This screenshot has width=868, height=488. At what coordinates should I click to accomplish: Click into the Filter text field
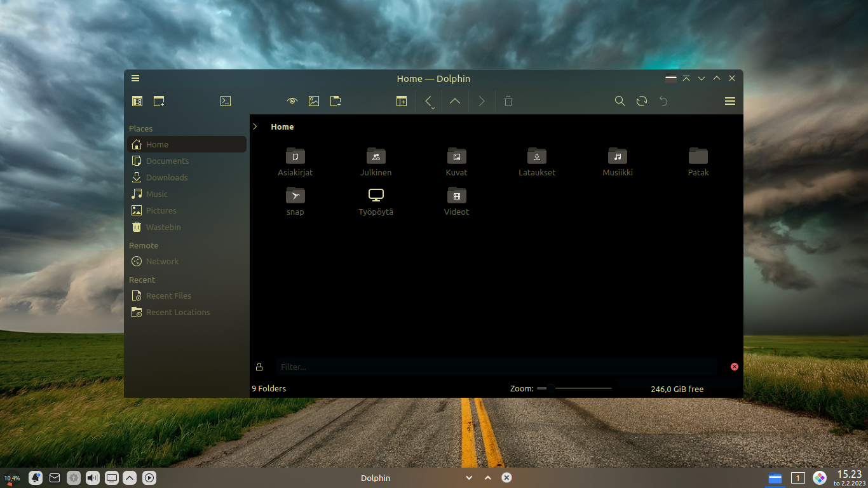[x=496, y=367]
